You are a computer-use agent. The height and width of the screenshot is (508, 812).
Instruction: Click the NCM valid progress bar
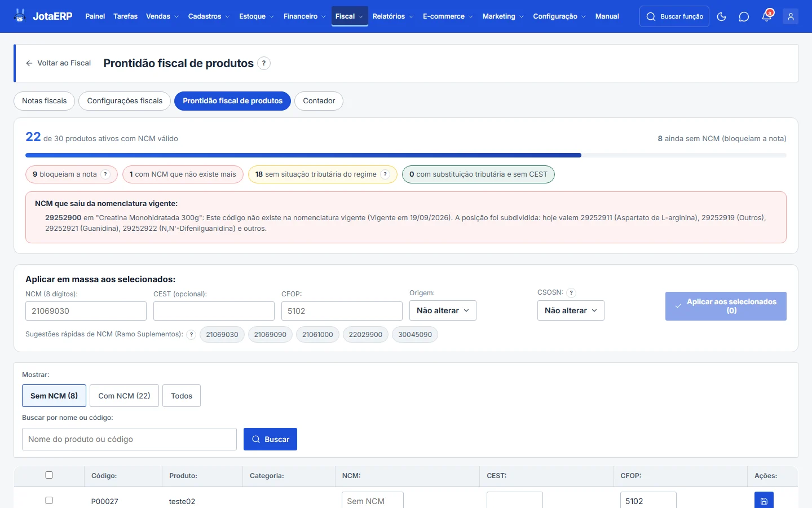(406, 155)
